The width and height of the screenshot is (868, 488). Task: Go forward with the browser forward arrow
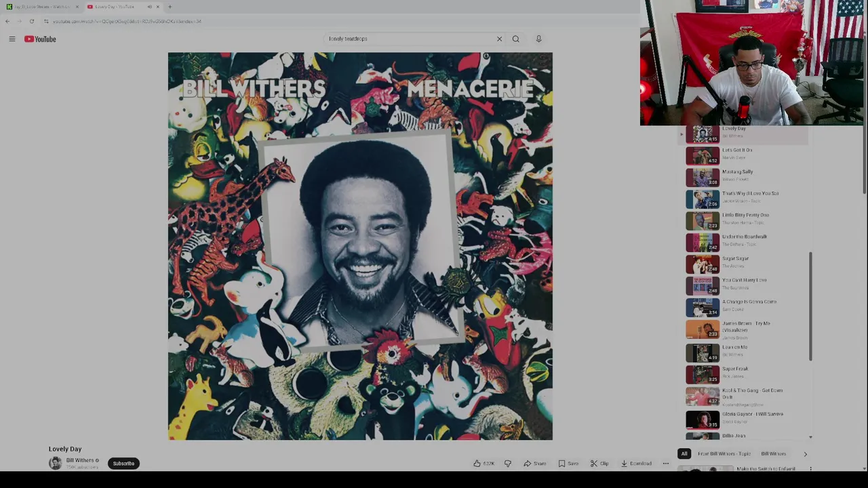coord(19,21)
